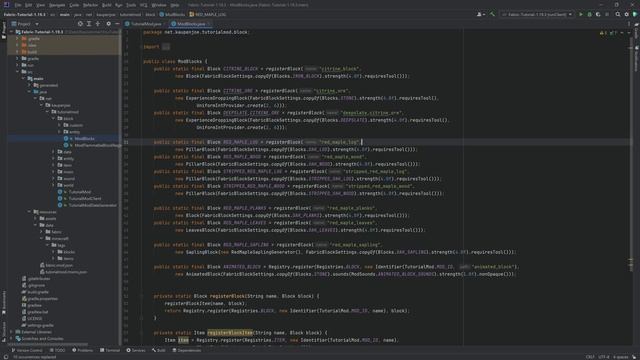Click the Select Opened File locate icon
This screenshot has height=360, width=640.
[x=80, y=24]
